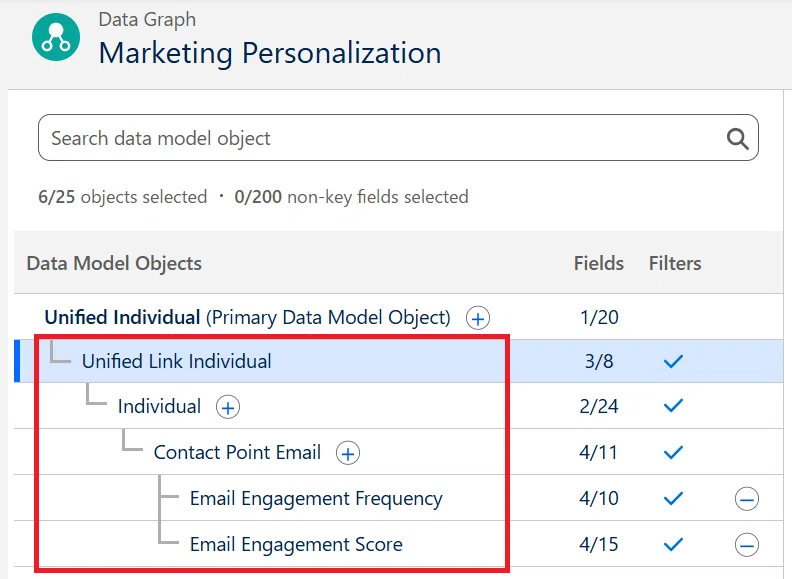The image size is (792, 579).
Task: Click the Fields column header
Action: (599, 263)
